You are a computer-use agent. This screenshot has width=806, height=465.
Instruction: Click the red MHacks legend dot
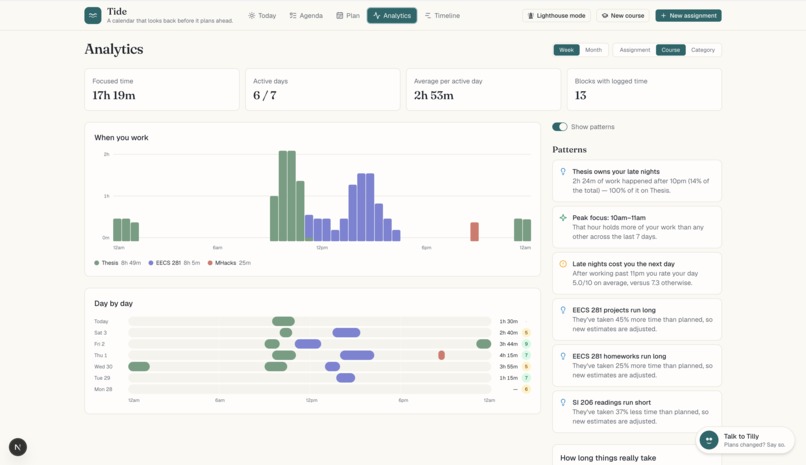coord(210,263)
